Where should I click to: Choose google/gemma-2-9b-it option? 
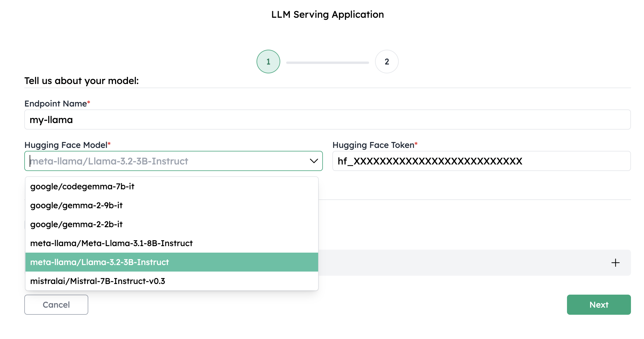pyautogui.click(x=172, y=205)
